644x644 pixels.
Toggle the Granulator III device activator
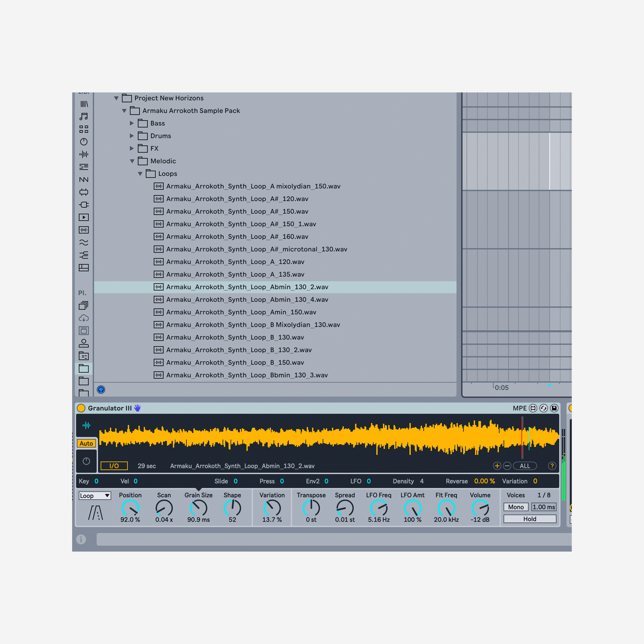(x=81, y=408)
